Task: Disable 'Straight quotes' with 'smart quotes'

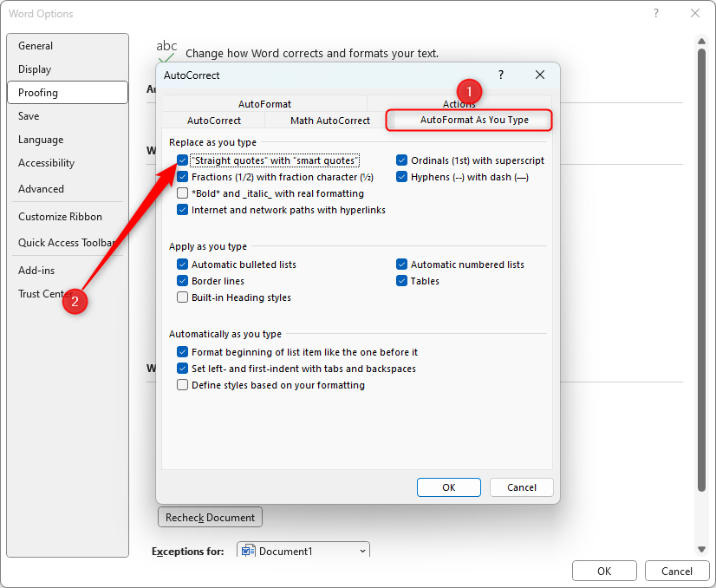Action: pos(182,160)
